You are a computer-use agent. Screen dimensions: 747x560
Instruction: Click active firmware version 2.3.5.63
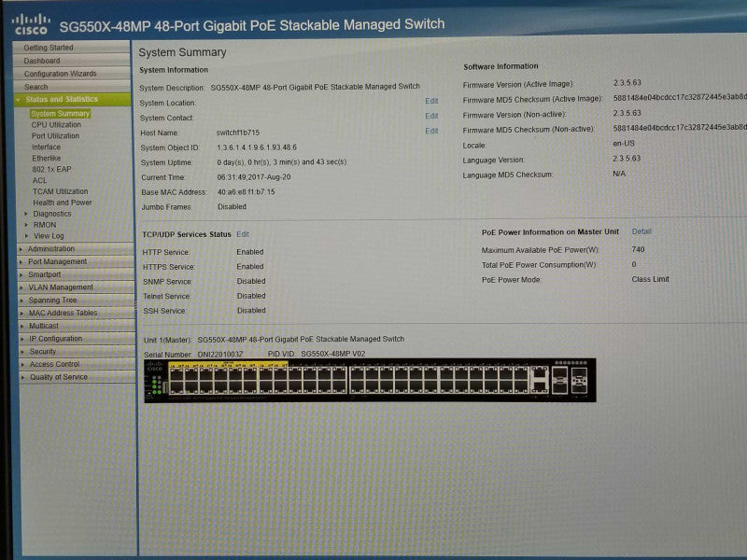tap(627, 83)
